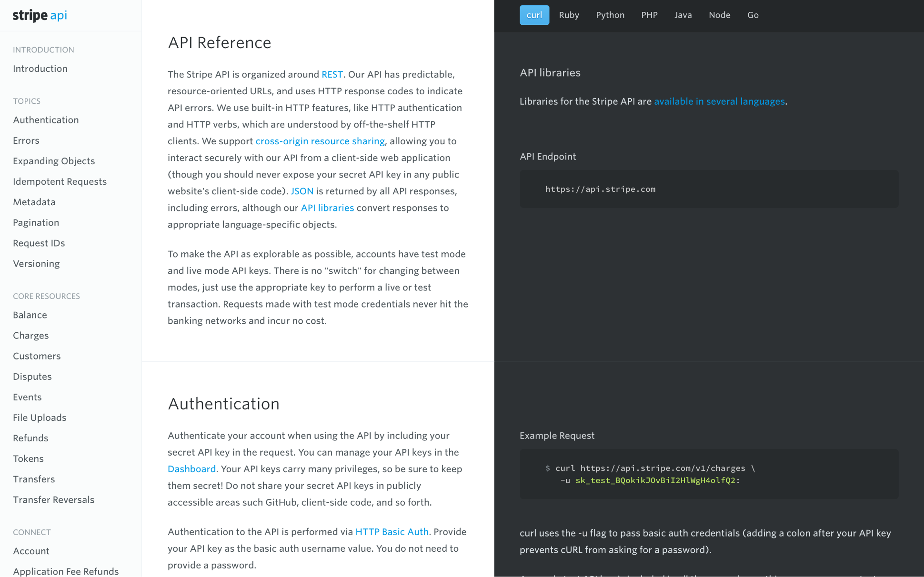
Task: Navigate to the Charges resource
Action: 30,335
